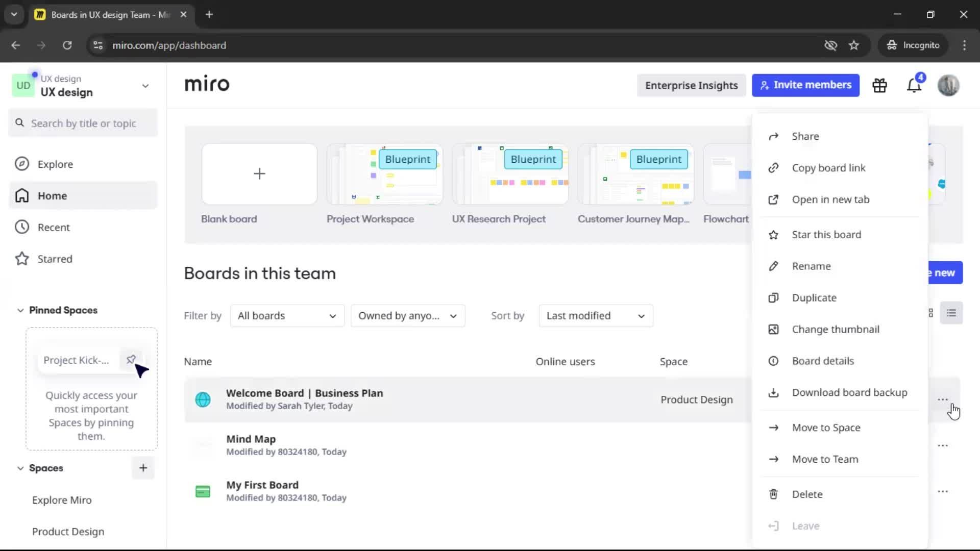Focus the Search by title or topic field
This screenshot has width=980, height=551.
pyautogui.click(x=83, y=123)
